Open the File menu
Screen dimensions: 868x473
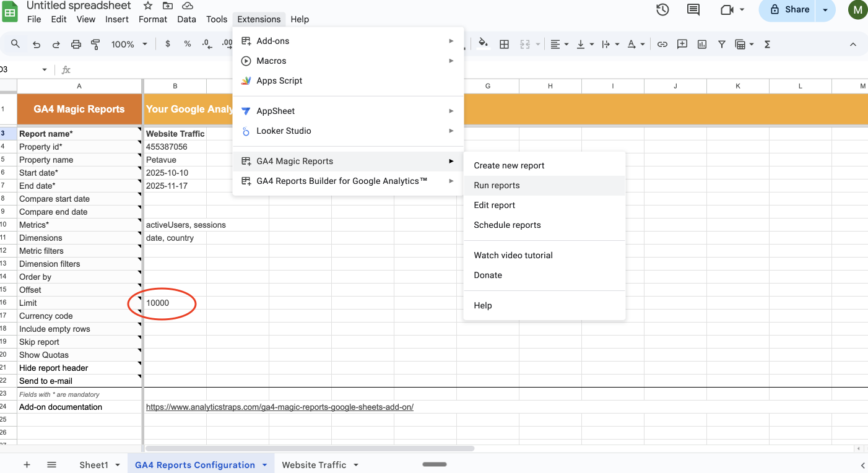[34, 19]
